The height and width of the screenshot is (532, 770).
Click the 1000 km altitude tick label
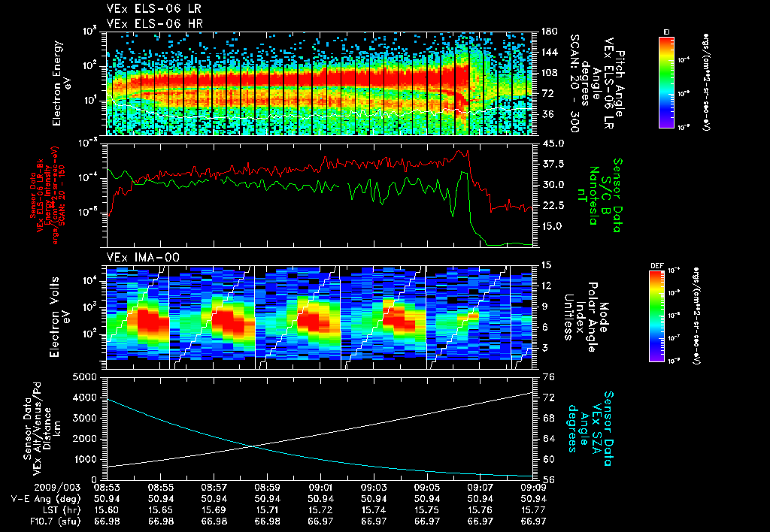tap(85, 459)
